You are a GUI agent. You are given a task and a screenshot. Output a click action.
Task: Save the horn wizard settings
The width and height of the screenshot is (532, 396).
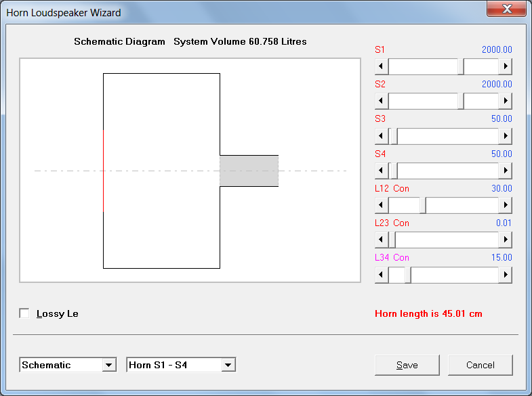(x=407, y=365)
